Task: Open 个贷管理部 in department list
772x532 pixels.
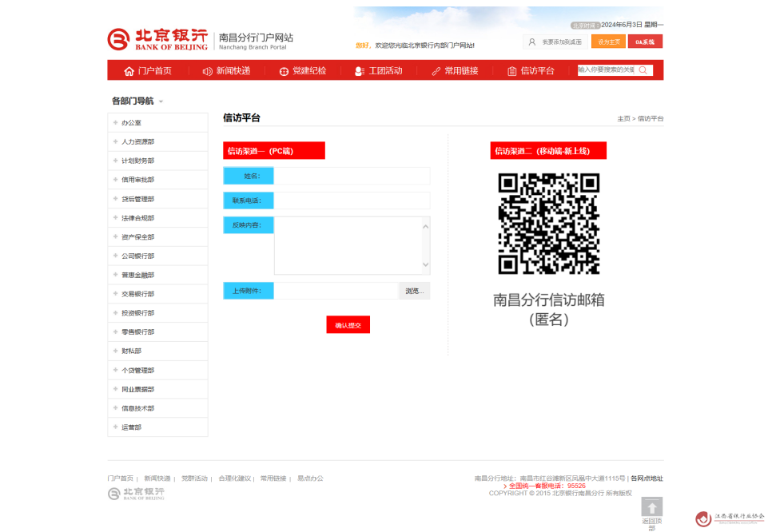Action: coord(157,370)
